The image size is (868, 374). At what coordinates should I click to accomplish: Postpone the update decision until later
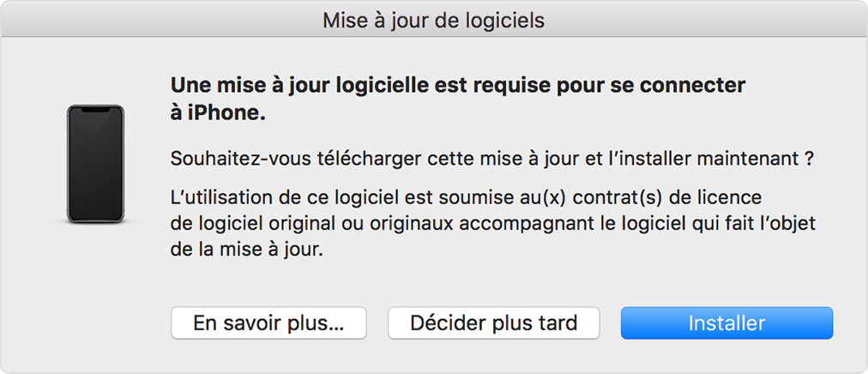(x=493, y=323)
